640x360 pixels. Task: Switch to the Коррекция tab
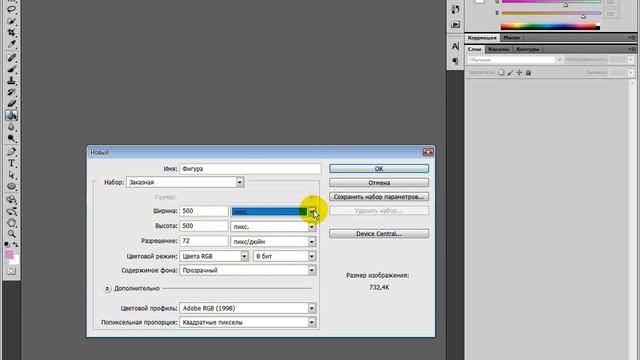482,38
